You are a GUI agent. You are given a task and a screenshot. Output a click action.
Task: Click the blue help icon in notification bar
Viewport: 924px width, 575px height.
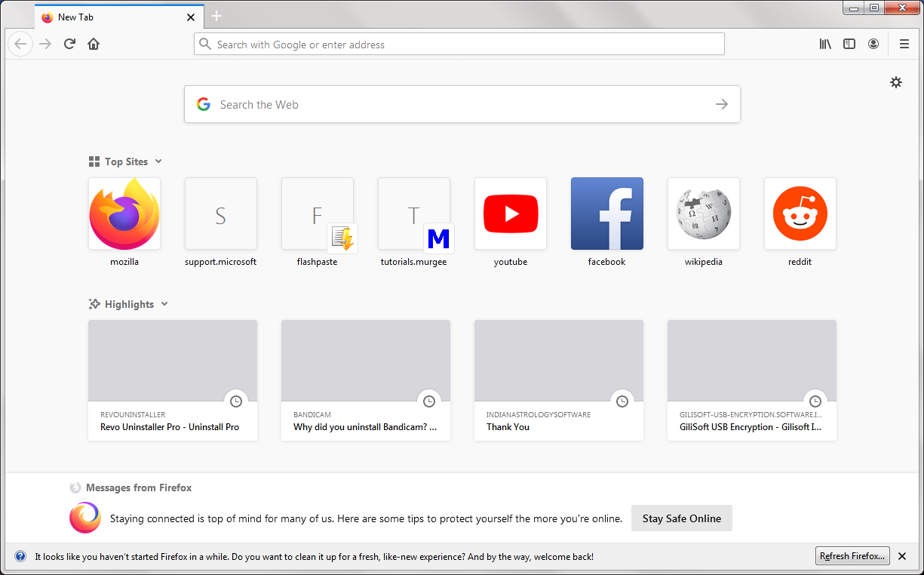(x=20, y=556)
